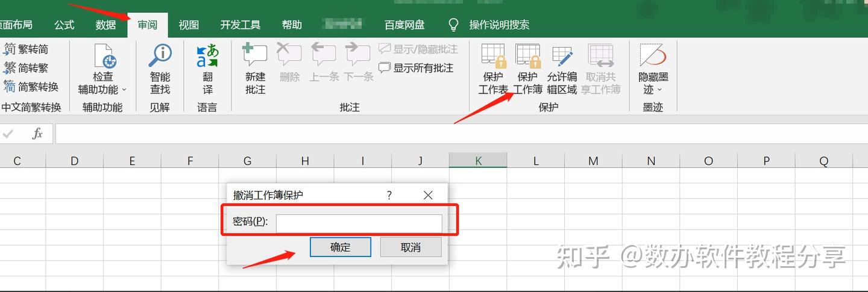Select column D header
868x292 pixels.
74,161
